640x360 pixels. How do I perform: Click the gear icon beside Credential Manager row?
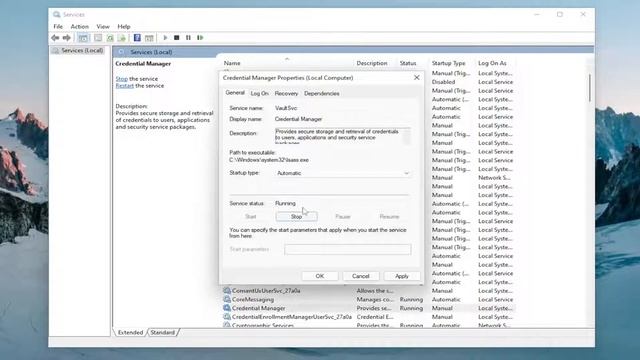(227, 308)
